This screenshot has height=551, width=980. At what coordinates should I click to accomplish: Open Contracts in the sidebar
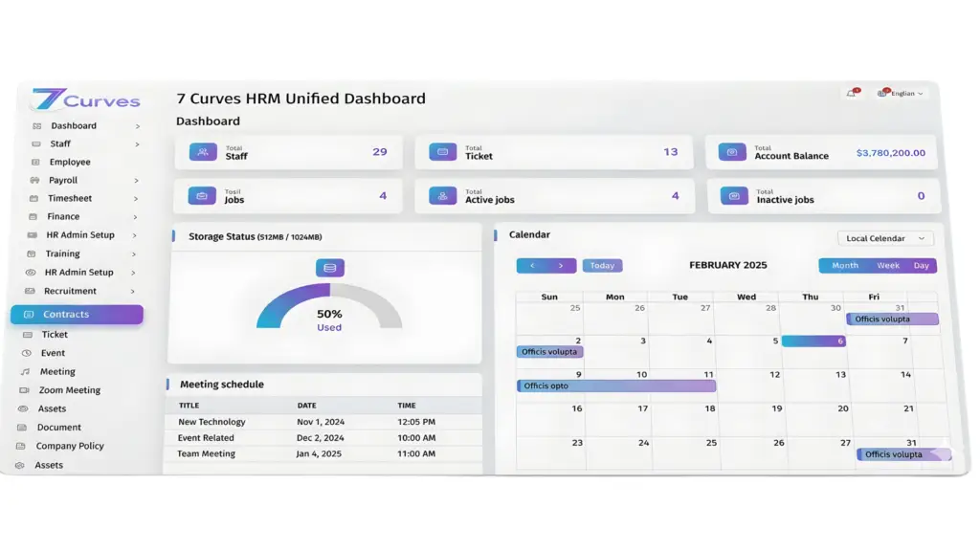click(77, 315)
